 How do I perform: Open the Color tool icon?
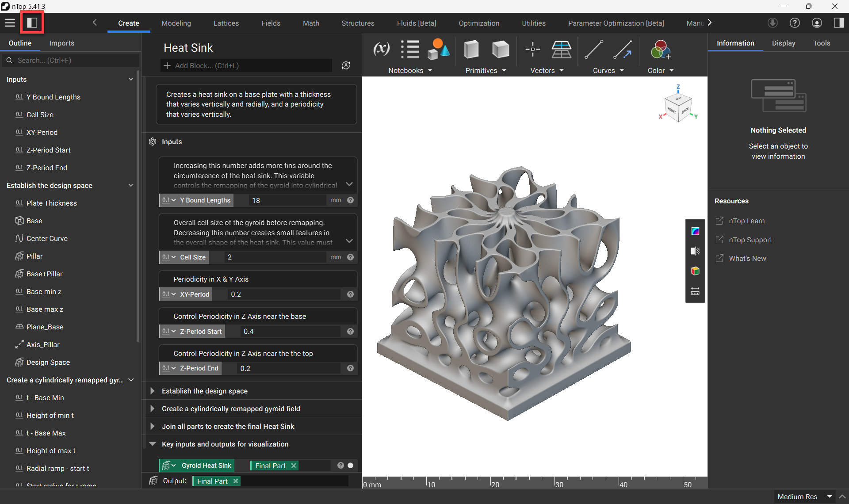pyautogui.click(x=661, y=49)
